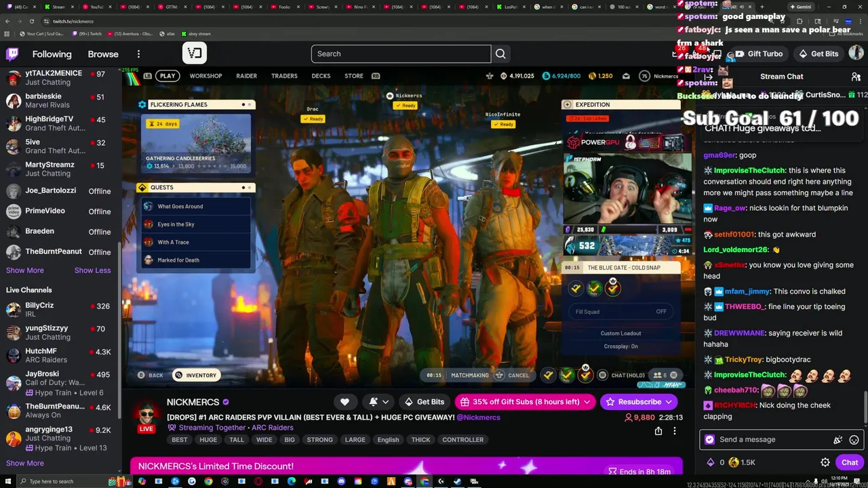Click Show More under followed channels
868x488 pixels.
25,270
